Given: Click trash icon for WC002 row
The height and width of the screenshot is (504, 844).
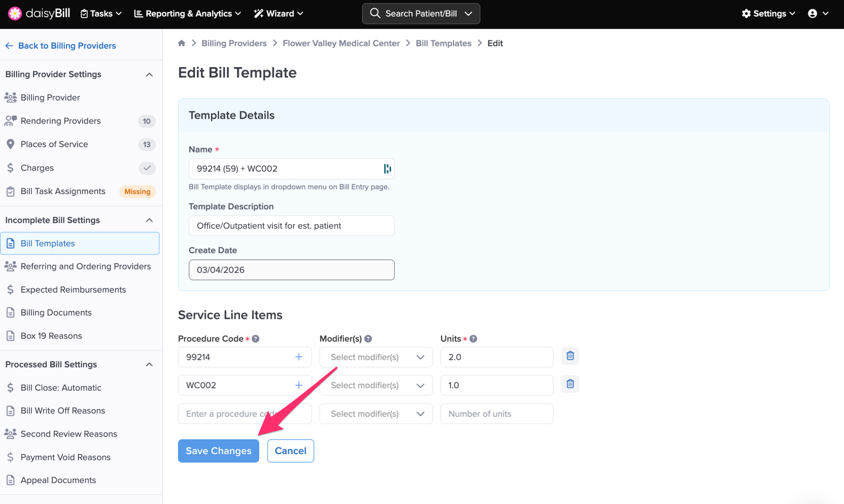Looking at the screenshot, I should (x=570, y=384).
